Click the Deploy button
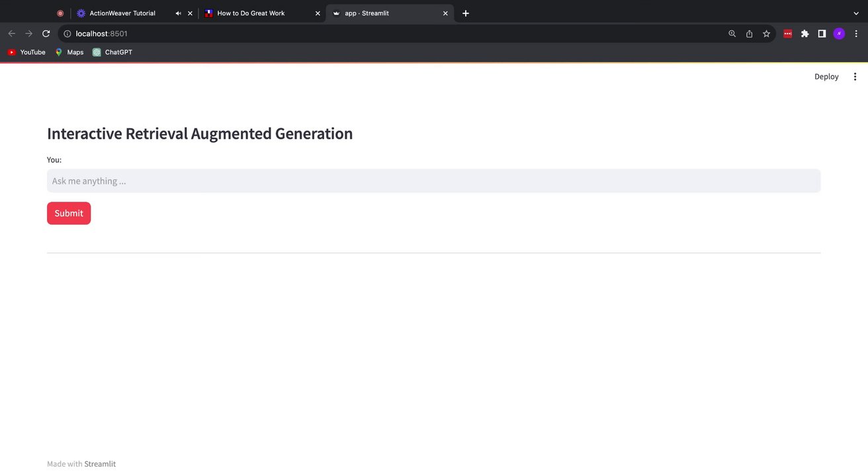Screen dimensions: 868x476 (826, 77)
